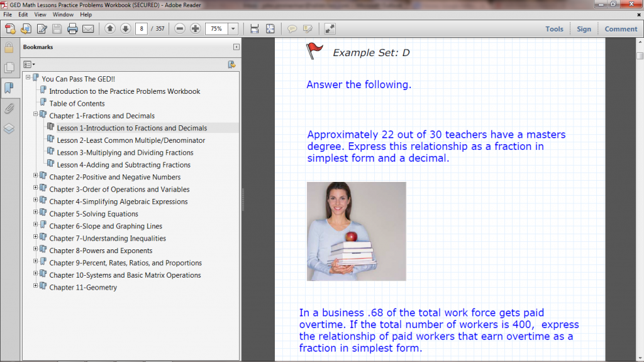The height and width of the screenshot is (362, 644).
Task: Click the Create PDF online toolbar icon
Action: (10, 29)
